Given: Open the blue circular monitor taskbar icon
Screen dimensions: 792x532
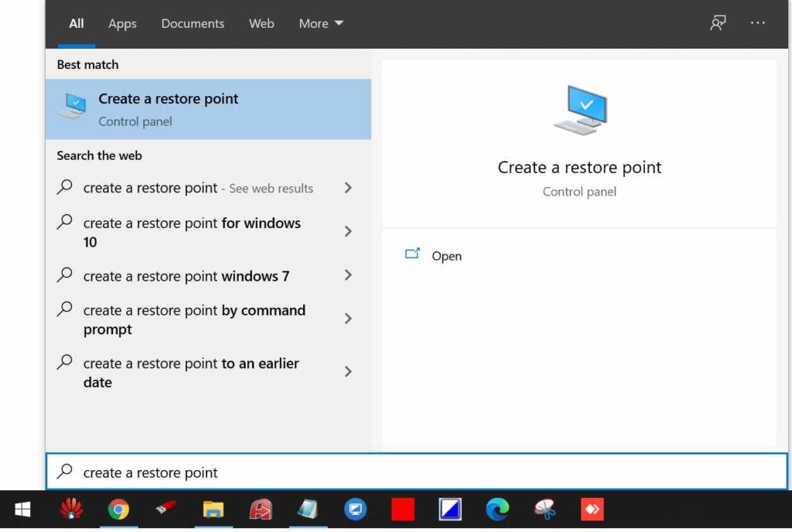Looking at the screenshot, I should pyautogui.click(x=355, y=510).
